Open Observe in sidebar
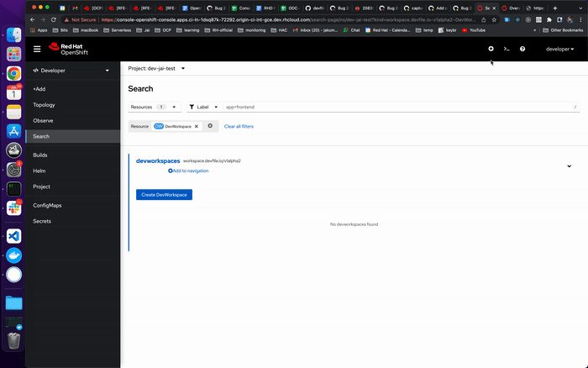This screenshot has height=368, width=588. 73,120
